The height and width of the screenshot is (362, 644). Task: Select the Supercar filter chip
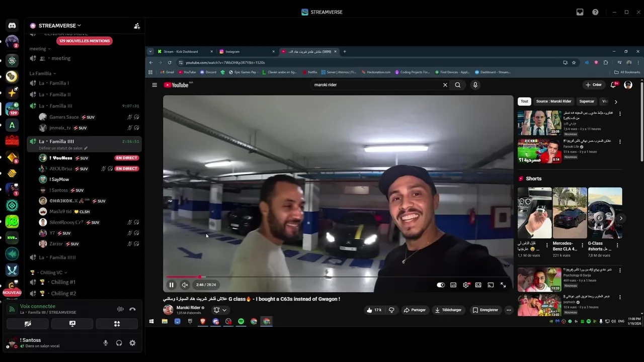pos(587,101)
